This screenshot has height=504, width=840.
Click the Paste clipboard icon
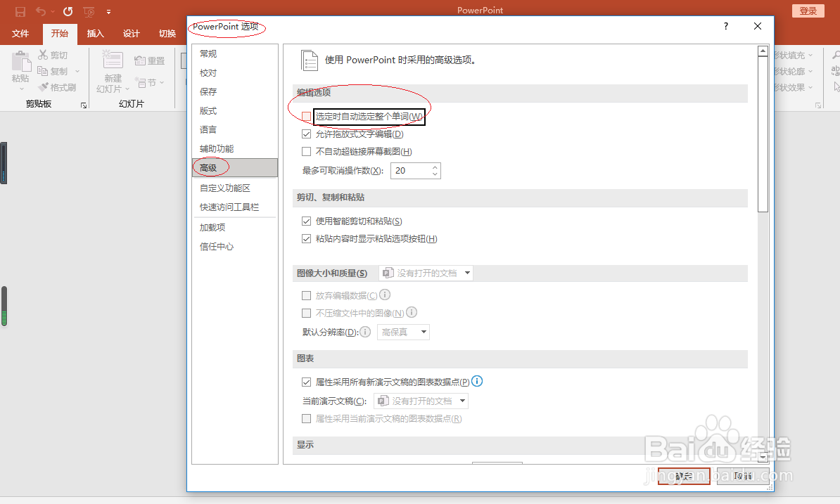(x=21, y=61)
